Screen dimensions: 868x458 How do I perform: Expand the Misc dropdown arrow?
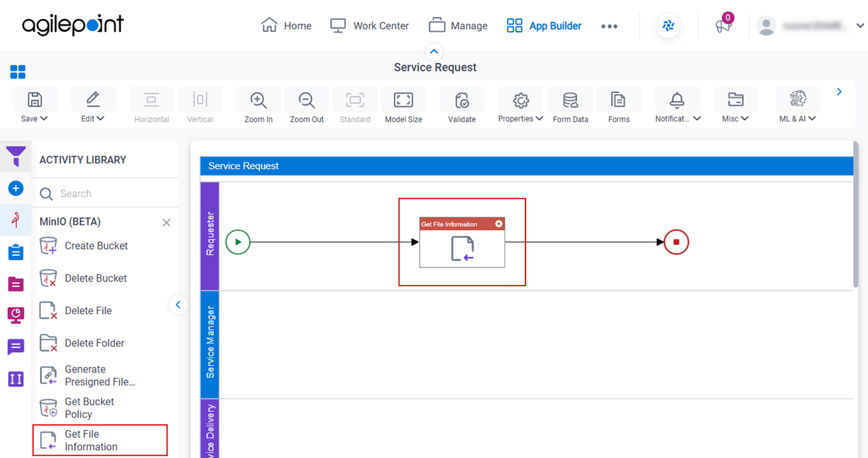click(745, 119)
